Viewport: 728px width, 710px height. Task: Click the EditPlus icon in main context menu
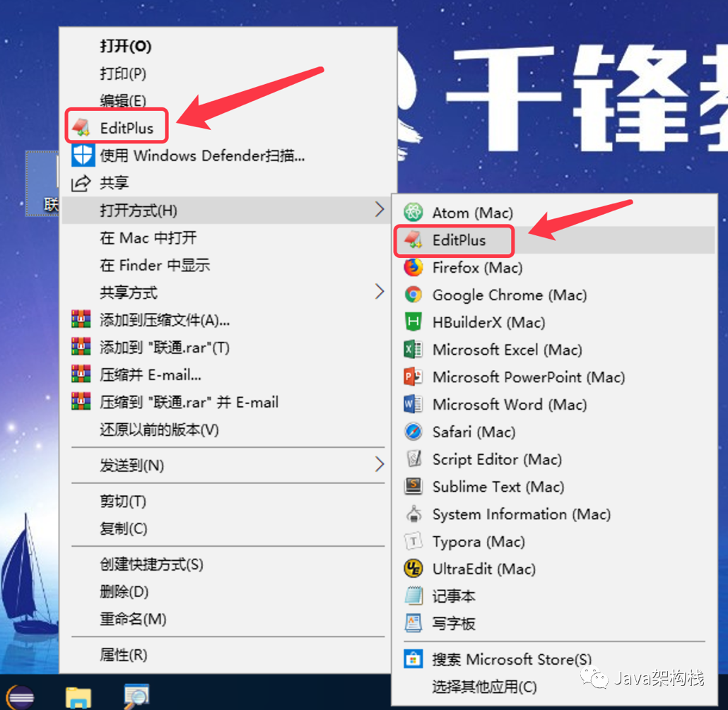pyautogui.click(x=81, y=128)
